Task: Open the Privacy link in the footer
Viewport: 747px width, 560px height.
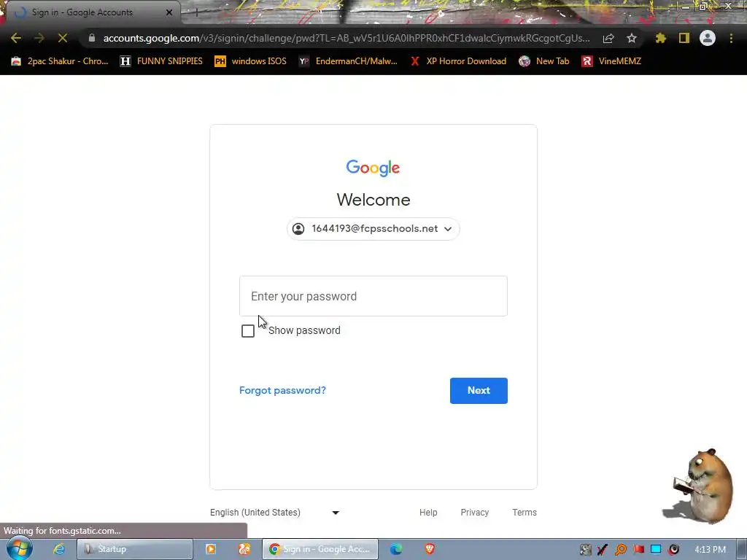Action: (x=474, y=513)
